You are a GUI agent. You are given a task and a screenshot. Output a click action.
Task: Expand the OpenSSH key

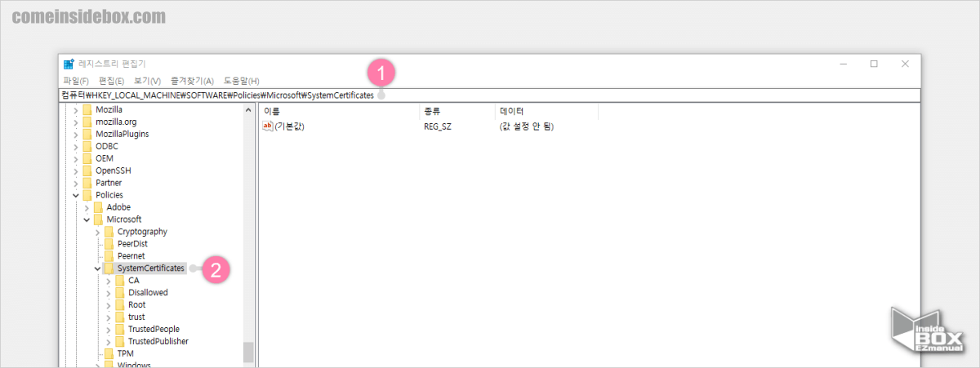click(x=76, y=171)
